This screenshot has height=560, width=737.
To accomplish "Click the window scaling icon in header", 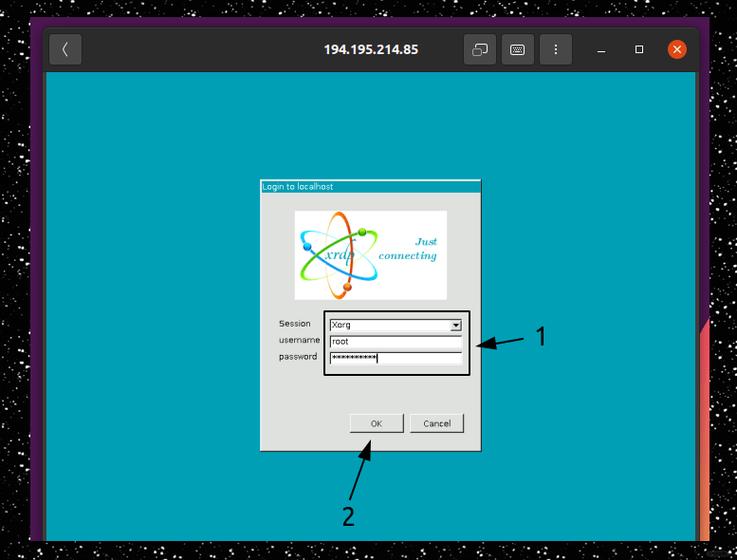I will pyautogui.click(x=480, y=49).
